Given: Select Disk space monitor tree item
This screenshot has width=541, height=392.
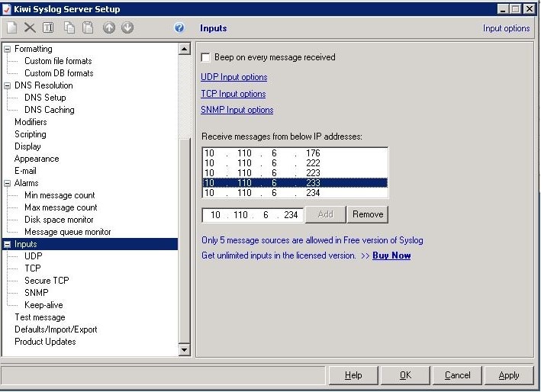Looking at the screenshot, I should 59,220.
